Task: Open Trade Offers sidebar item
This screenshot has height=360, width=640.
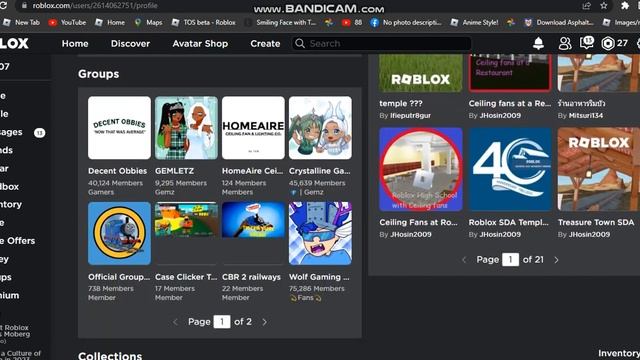Action: click(x=18, y=241)
